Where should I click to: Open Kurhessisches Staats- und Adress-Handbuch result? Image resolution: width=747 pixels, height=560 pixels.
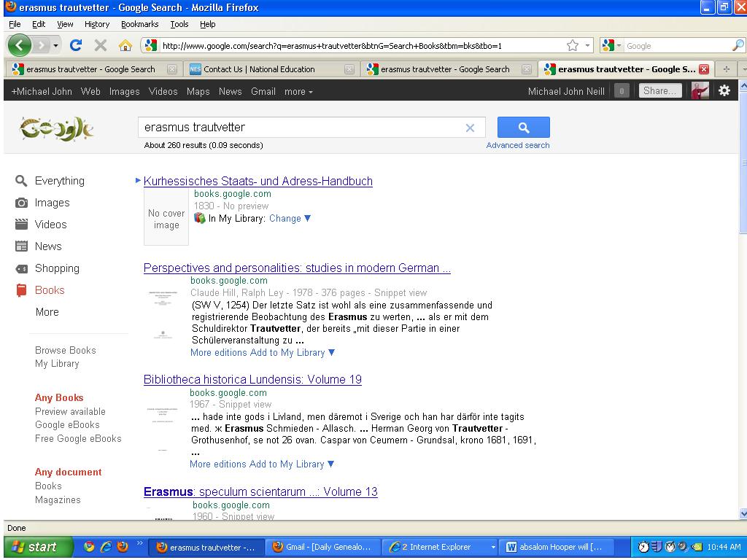[x=258, y=181]
